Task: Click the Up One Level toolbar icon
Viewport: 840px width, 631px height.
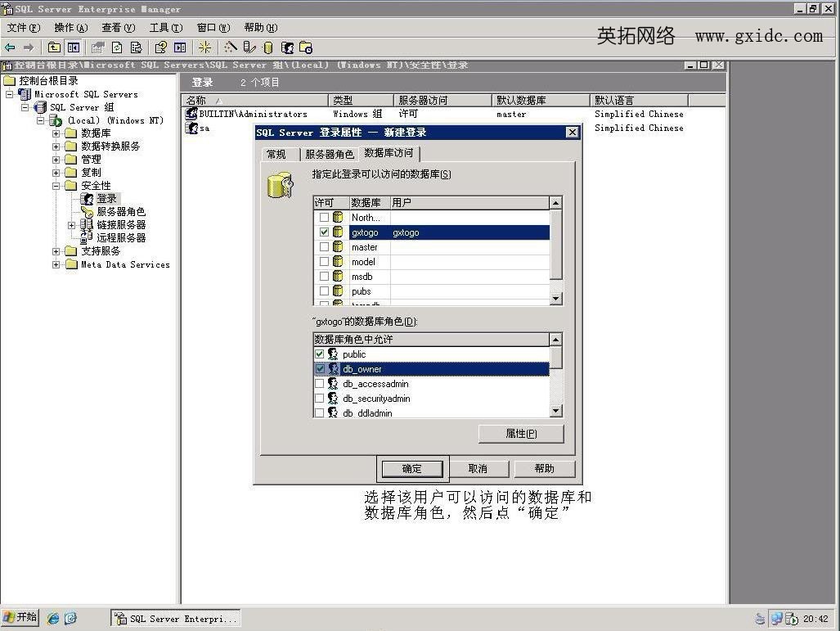Action: (54, 47)
